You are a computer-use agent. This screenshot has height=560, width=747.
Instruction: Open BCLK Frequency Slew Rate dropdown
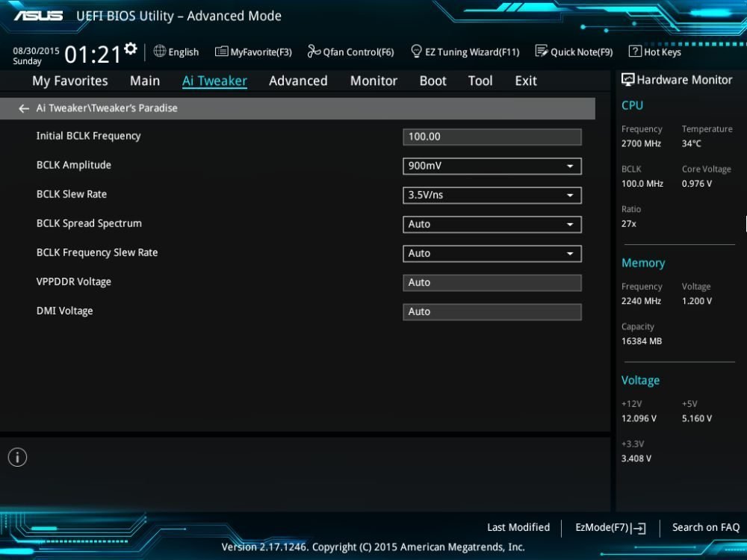coord(492,253)
